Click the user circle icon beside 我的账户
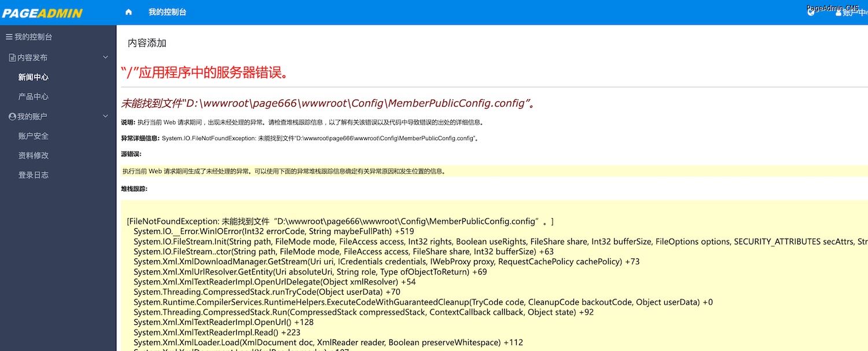Viewport: 868px width, 351px height. point(12,116)
